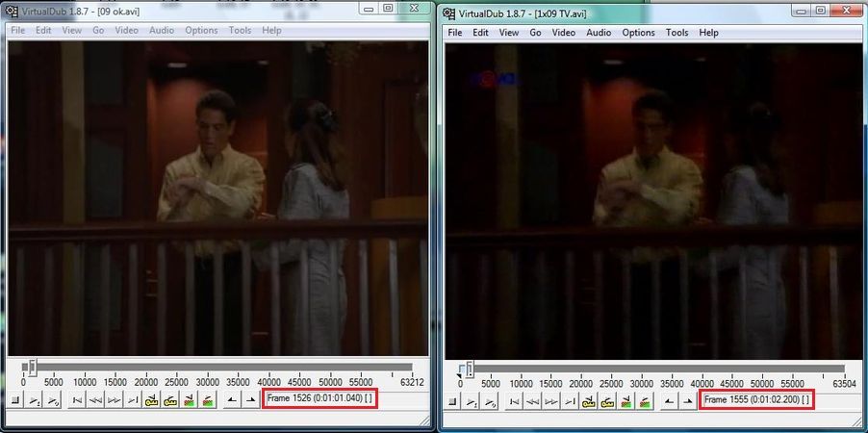Open Audio menu in 09 ok.avi window

click(162, 31)
